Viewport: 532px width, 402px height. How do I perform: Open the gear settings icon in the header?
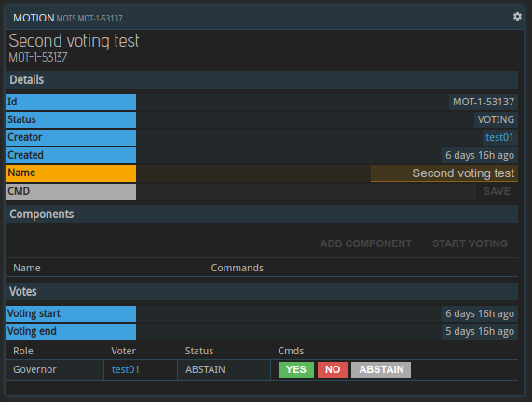[x=517, y=16]
